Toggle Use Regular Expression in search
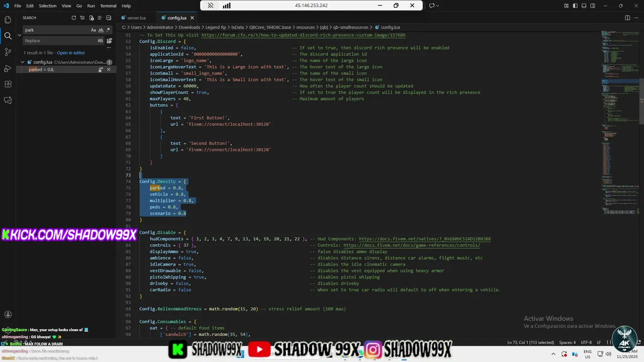 click(x=108, y=30)
